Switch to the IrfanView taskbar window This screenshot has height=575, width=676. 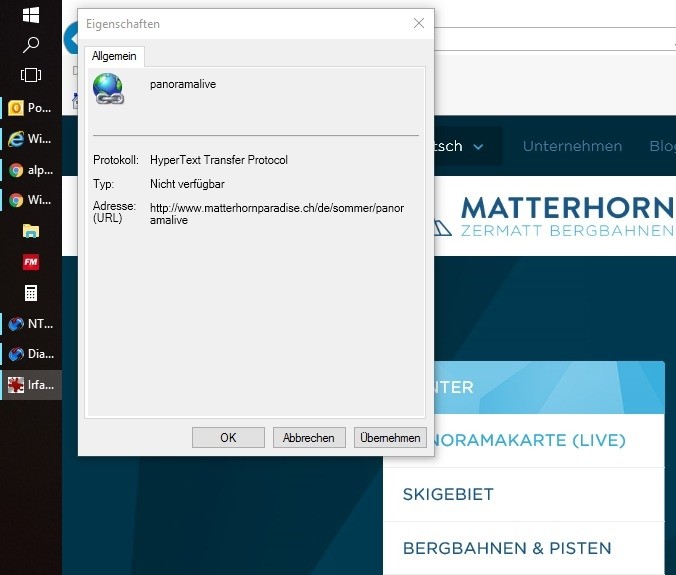30,385
